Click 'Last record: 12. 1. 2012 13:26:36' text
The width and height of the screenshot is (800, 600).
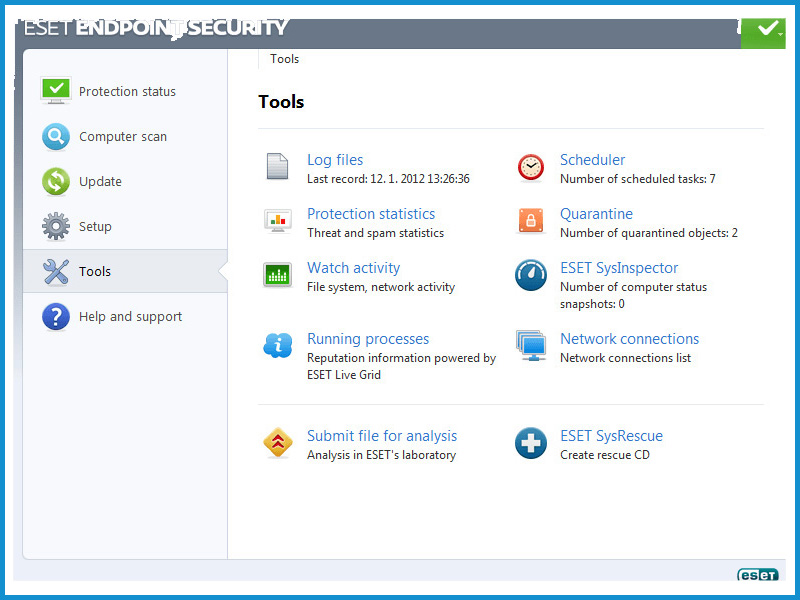(388, 179)
